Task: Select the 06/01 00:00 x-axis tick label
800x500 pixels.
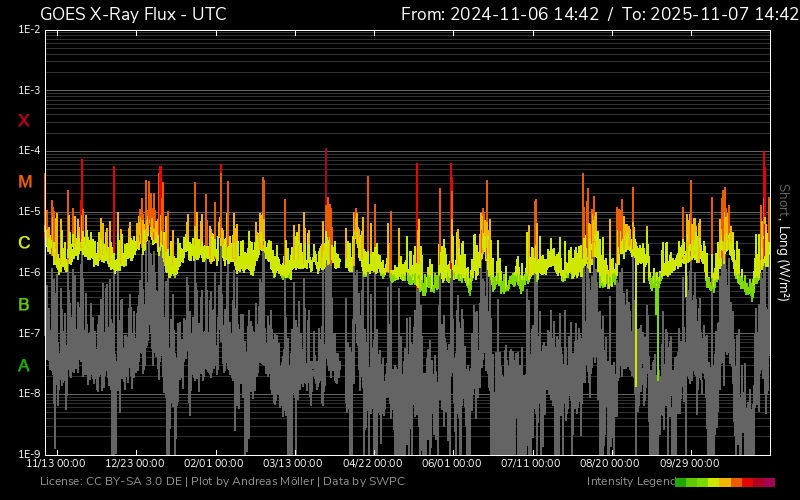Action: coord(451,464)
